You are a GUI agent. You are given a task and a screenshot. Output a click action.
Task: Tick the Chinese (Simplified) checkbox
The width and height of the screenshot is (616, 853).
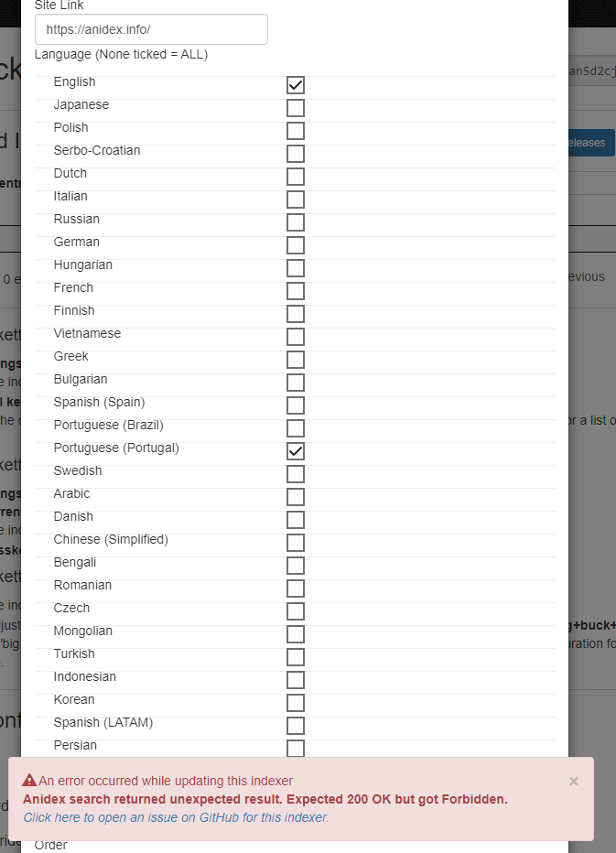(295, 542)
